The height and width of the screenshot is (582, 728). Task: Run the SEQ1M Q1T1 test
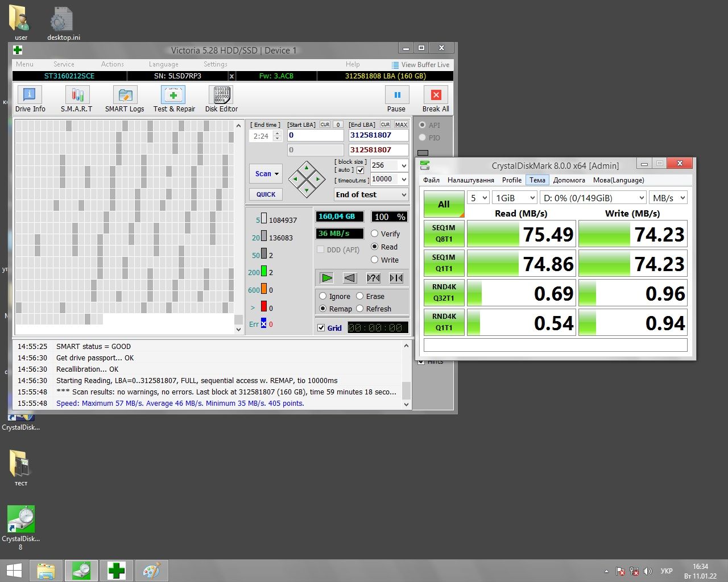tap(444, 263)
